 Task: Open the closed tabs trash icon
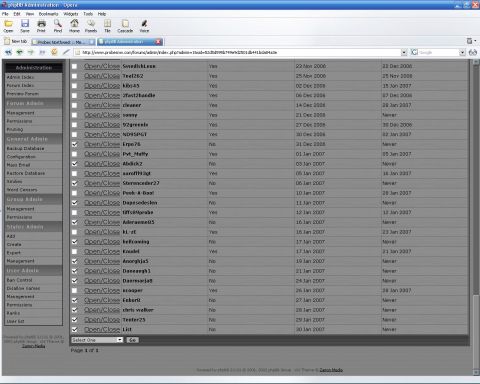pos(470,41)
